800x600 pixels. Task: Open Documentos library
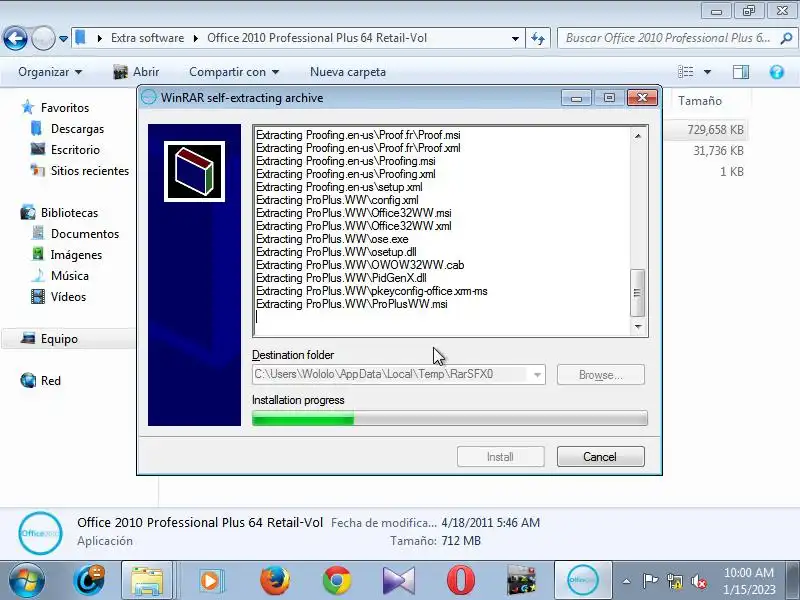pos(85,234)
